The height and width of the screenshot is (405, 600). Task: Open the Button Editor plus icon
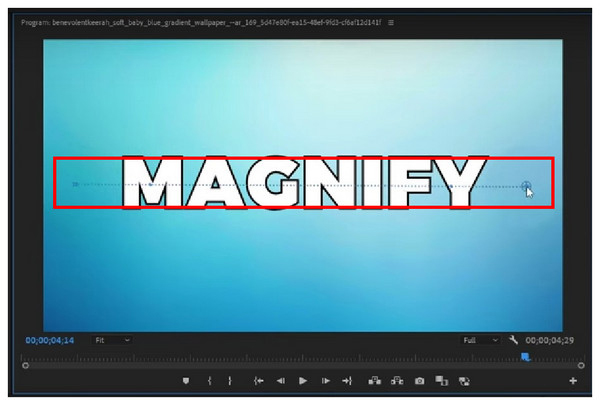tap(573, 381)
